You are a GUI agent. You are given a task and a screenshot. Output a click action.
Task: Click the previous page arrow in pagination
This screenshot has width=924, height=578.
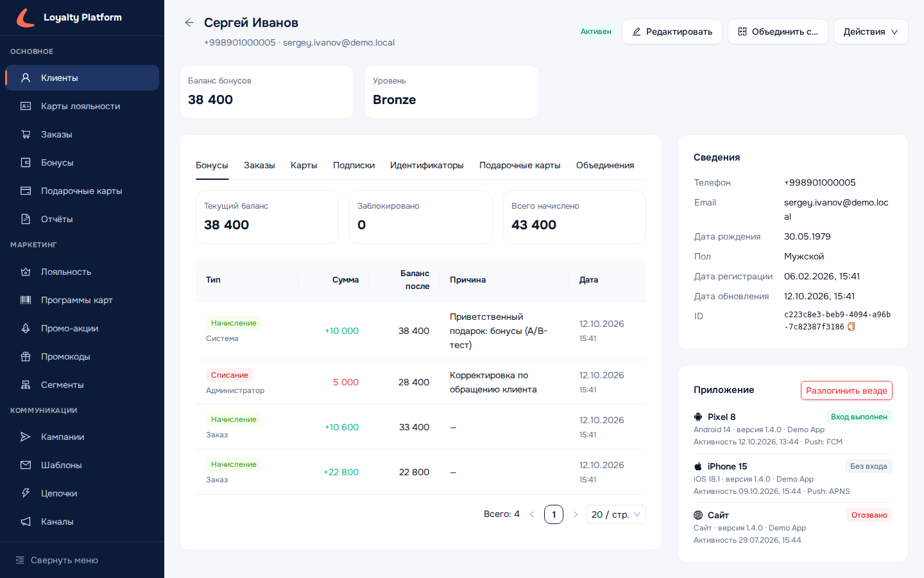[x=532, y=514]
